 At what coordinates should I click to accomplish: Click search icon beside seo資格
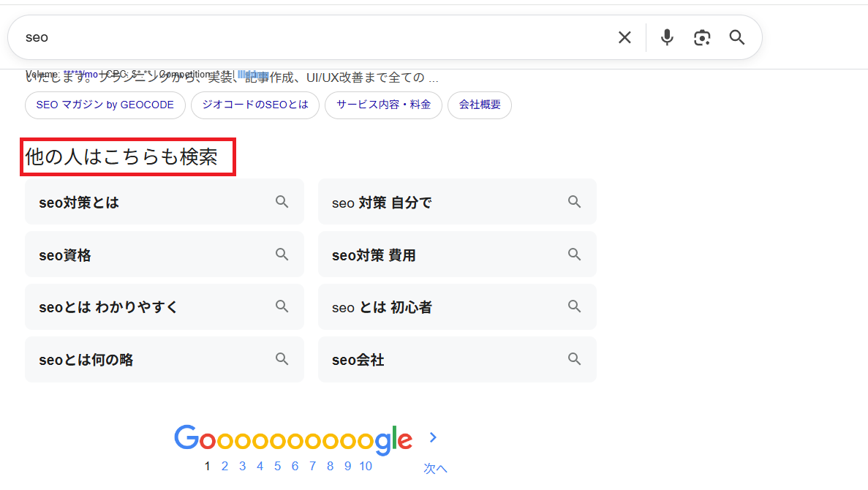[x=282, y=255]
